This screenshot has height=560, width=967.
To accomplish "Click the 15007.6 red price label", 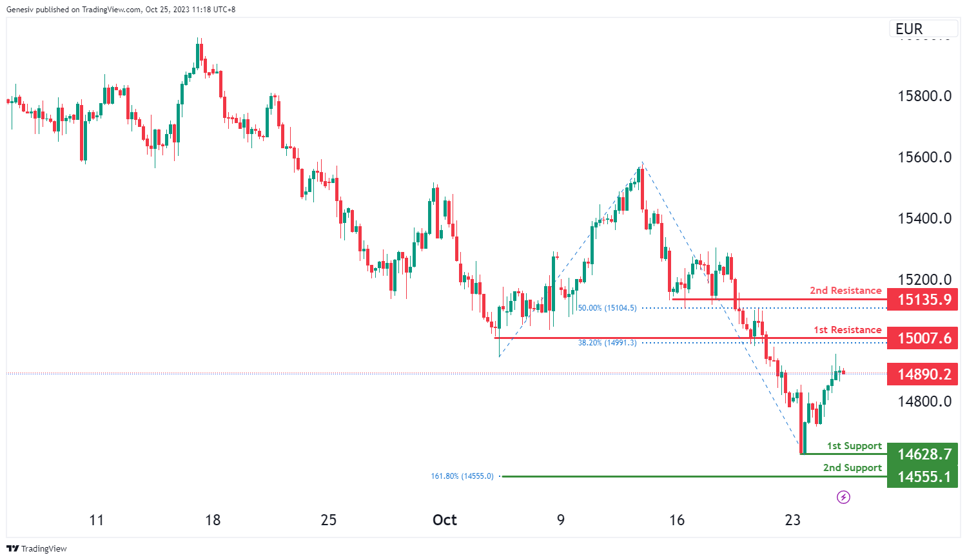I will click(x=923, y=338).
